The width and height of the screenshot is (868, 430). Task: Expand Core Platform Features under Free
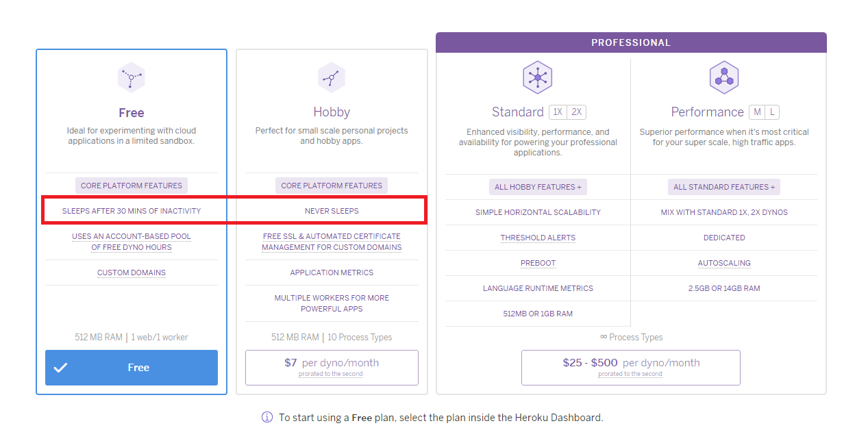[x=132, y=186]
